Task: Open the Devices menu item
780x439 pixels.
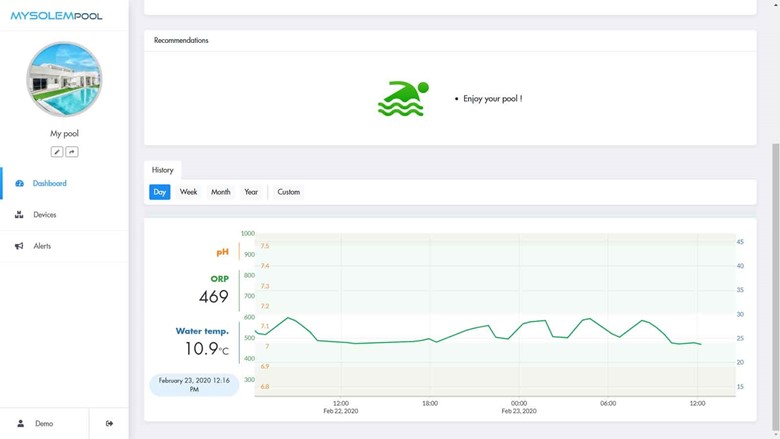Action: (x=45, y=215)
